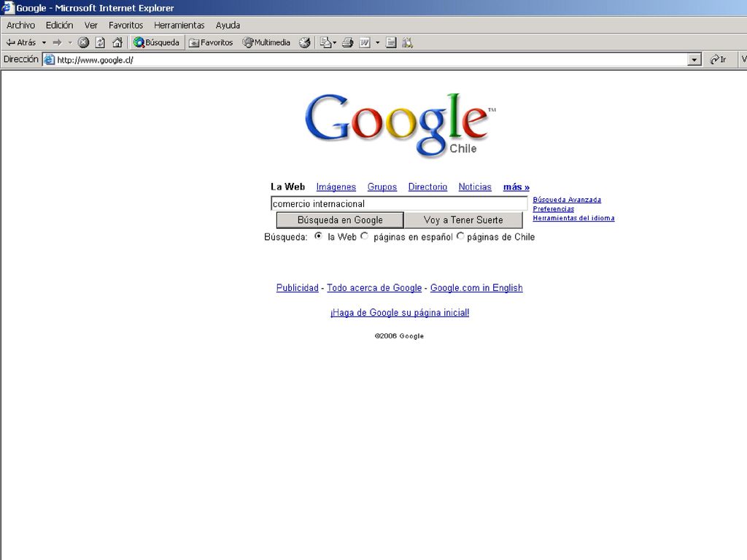
Task: Click the Ir go button
Action: (x=718, y=60)
